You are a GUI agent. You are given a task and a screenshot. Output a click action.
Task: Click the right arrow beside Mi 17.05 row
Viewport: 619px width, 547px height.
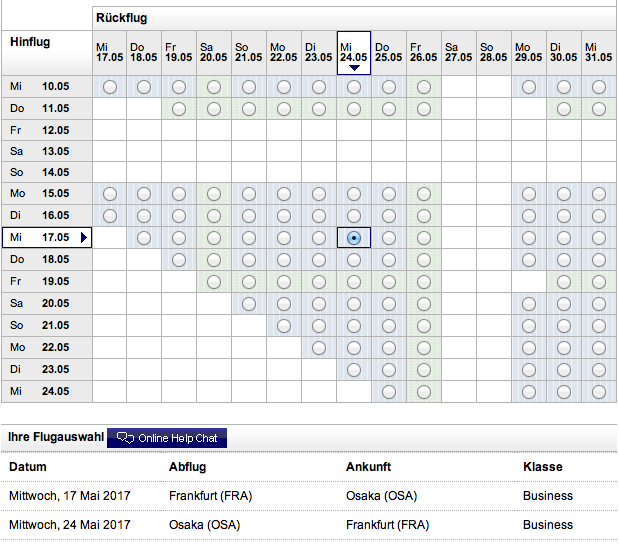coord(84,238)
